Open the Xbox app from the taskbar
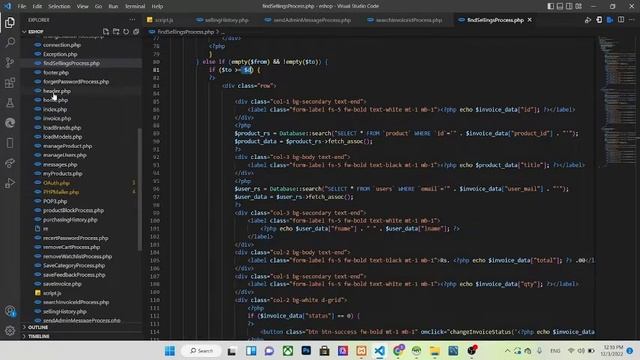Viewport: 640px width, 360px height. pyautogui.click(x=288, y=351)
